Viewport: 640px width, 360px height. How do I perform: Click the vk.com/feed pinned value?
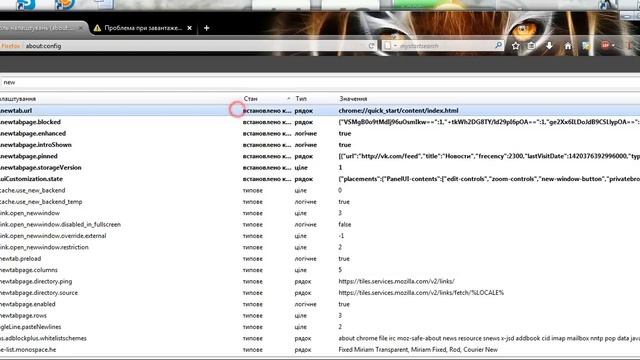(489, 156)
